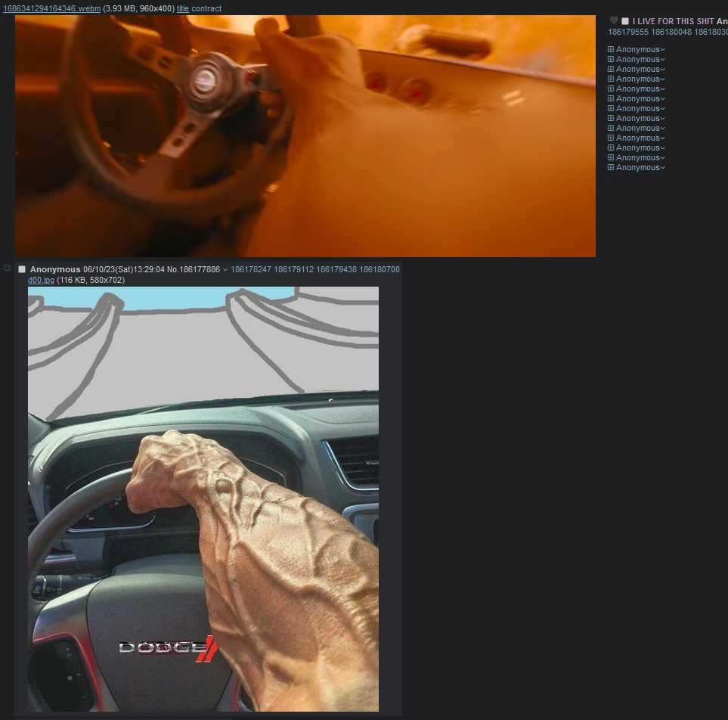Screen dimensions: 728x720
Task: Click the 'title' link next to the webm info
Action: (182, 8)
